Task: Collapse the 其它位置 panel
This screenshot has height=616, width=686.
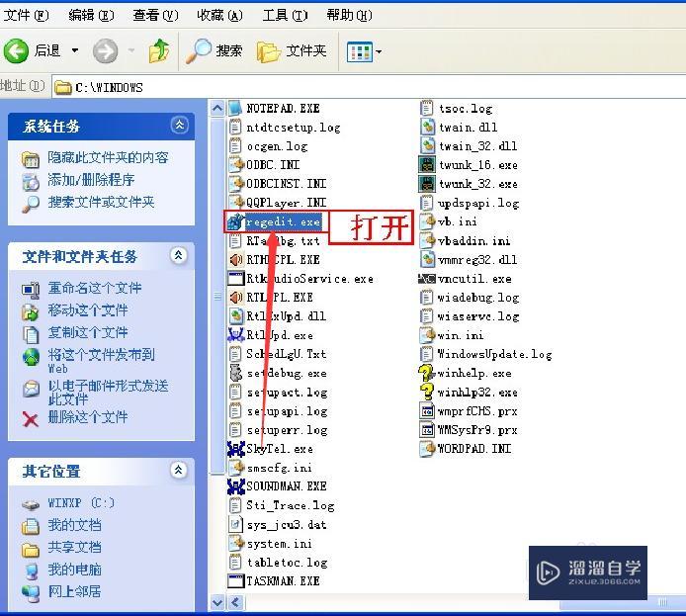Action: [179, 471]
